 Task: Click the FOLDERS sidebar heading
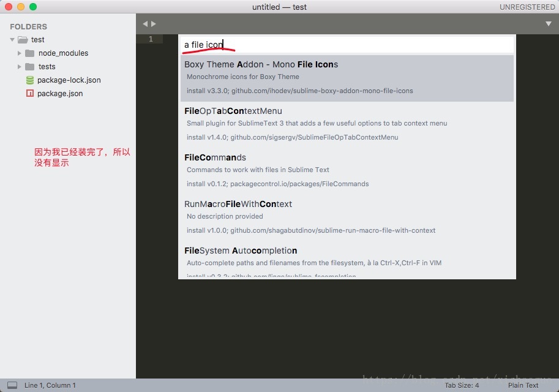29,27
